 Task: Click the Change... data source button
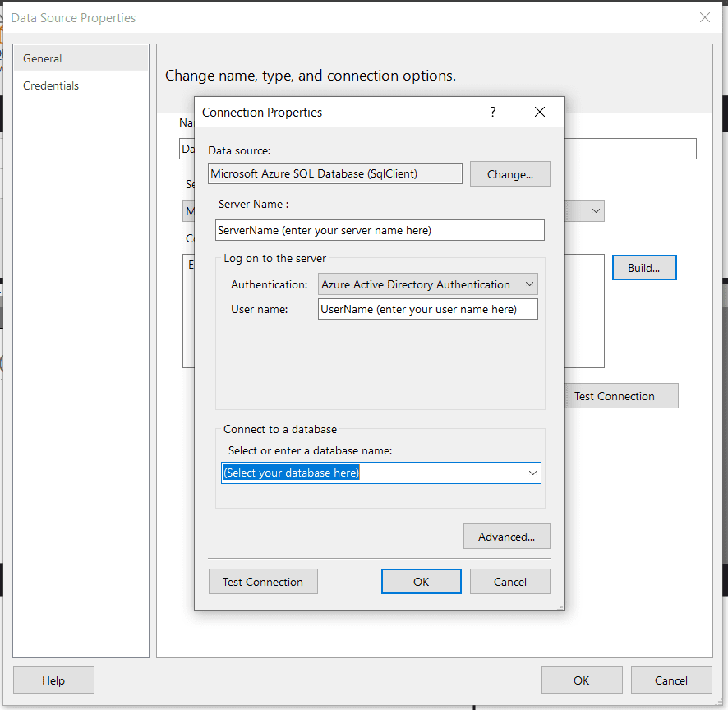509,174
